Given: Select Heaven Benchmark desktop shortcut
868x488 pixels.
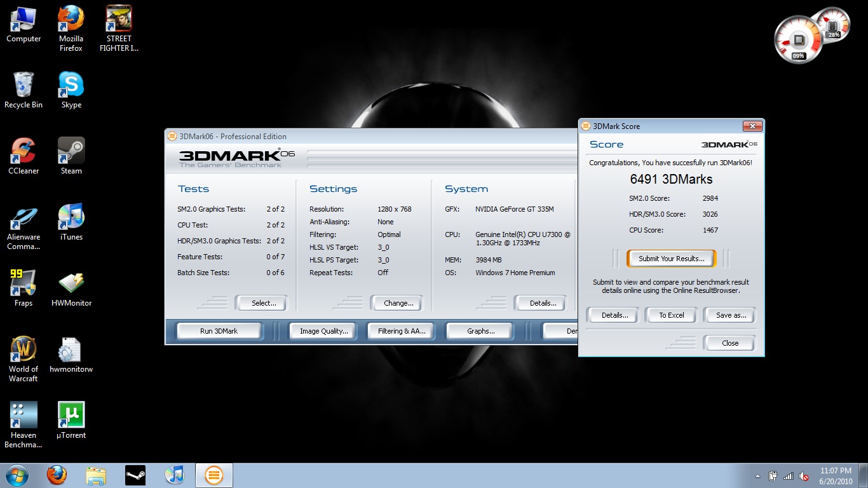Looking at the screenshot, I should pyautogui.click(x=24, y=426).
